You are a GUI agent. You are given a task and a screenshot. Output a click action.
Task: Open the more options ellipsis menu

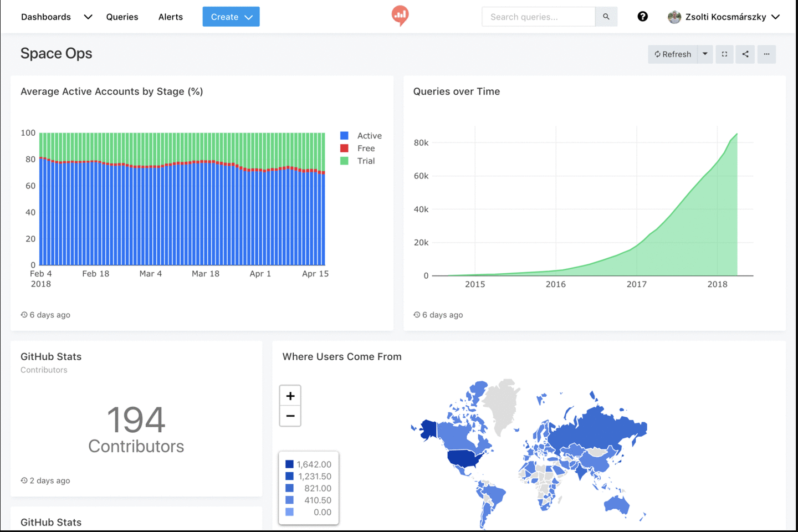point(766,54)
